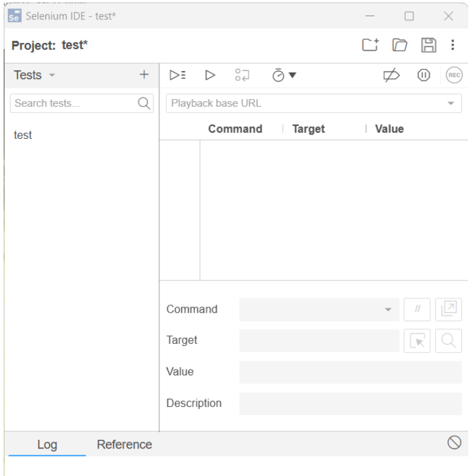The height and width of the screenshot is (476, 470).
Task: Switch to the Log tab
Action: (x=47, y=444)
